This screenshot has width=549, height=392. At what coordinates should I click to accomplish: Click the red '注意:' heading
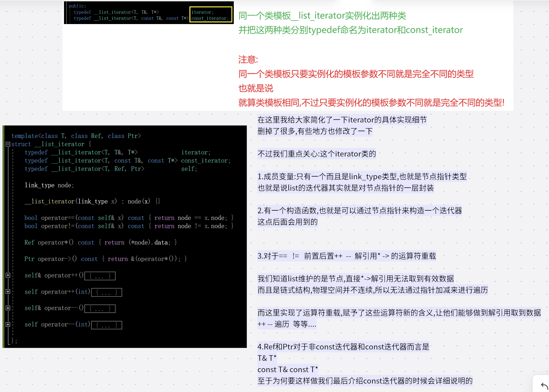point(248,59)
